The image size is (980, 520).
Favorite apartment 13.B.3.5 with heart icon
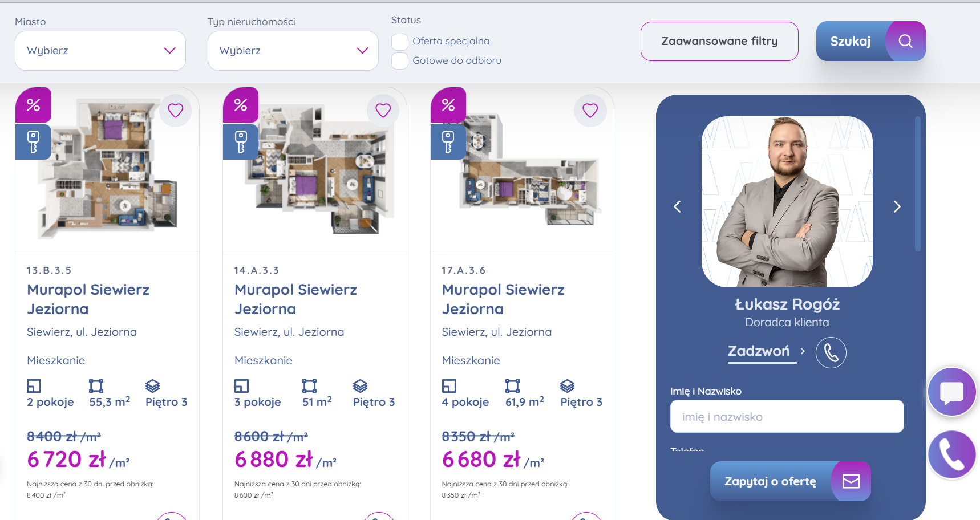pos(176,110)
